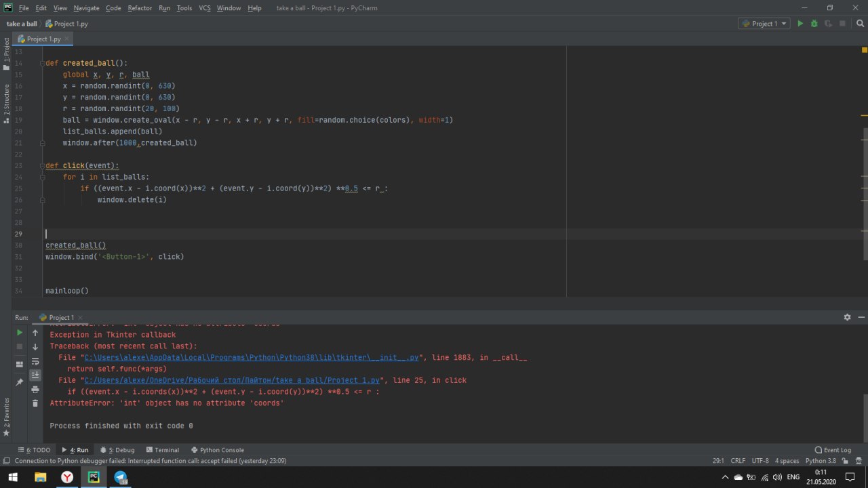Open Windows Start menu
The width and height of the screenshot is (868, 488).
coord(13,477)
